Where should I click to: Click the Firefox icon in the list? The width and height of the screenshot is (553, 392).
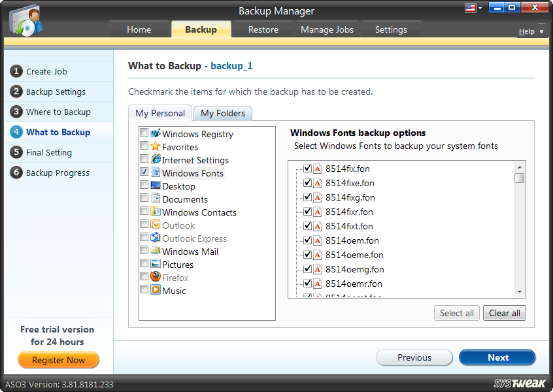click(x=155, y=277)
